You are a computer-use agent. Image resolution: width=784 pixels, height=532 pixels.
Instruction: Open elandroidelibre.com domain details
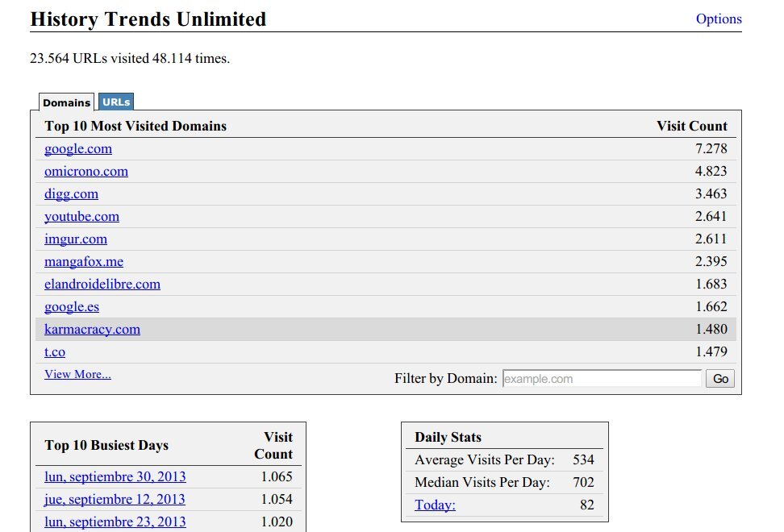tap(101, 284)
